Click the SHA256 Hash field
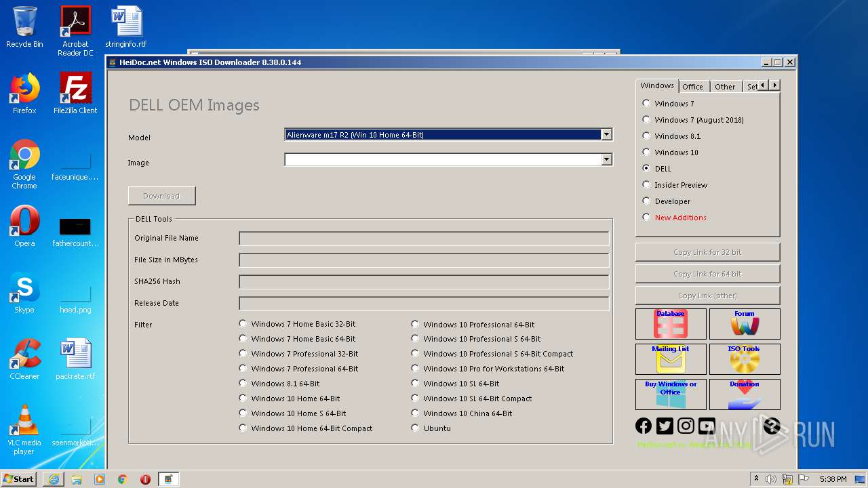The image size is (868, 488). point(424,282)
